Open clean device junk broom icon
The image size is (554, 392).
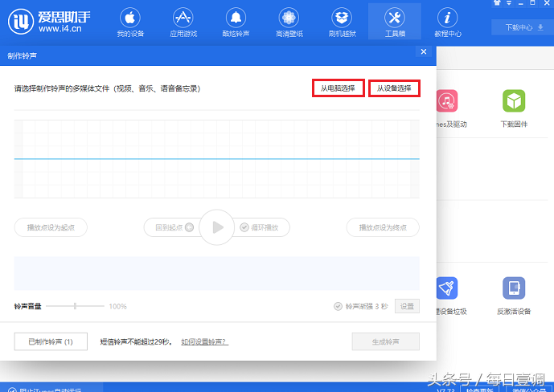447,288
